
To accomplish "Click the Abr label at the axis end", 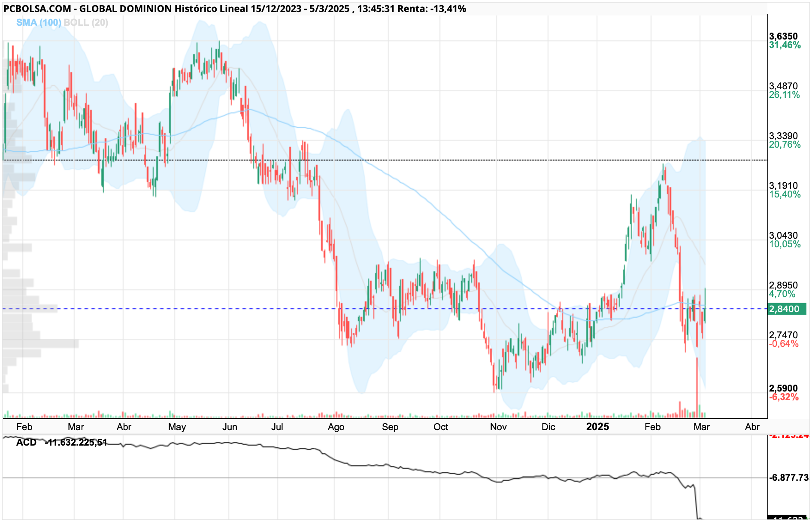I will tap(752, 427).
